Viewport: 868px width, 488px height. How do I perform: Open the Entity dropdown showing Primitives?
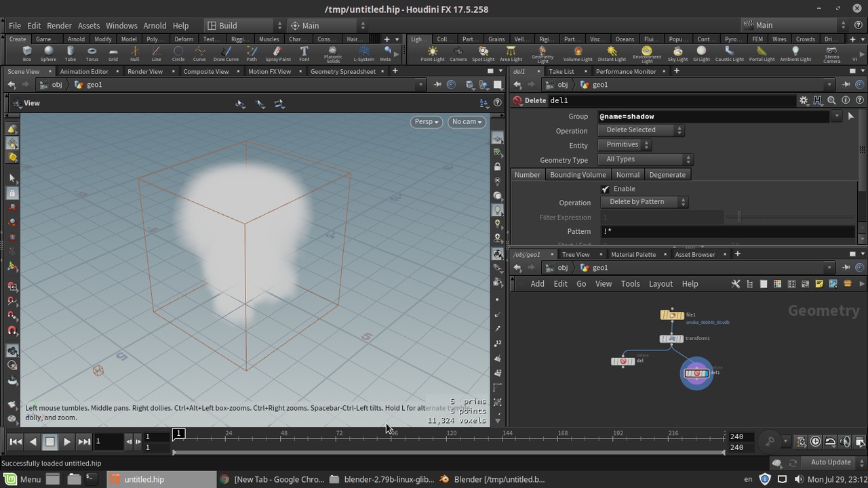click(624, 145)
